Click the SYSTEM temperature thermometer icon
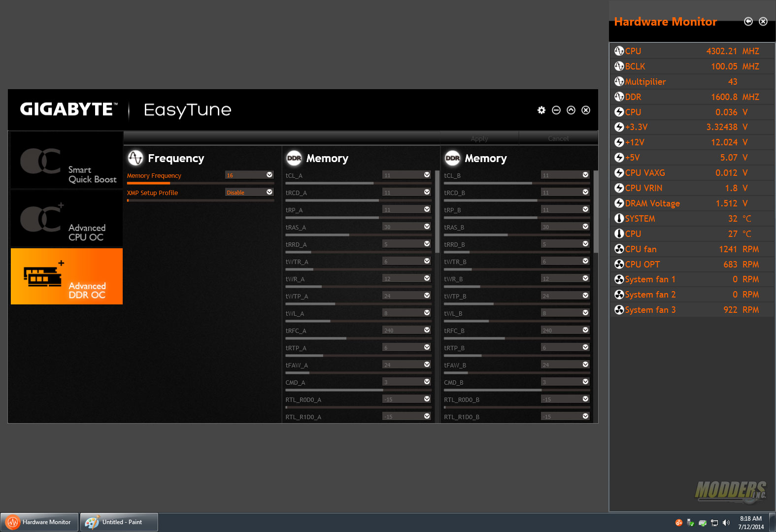 click(x=619, y=218)
